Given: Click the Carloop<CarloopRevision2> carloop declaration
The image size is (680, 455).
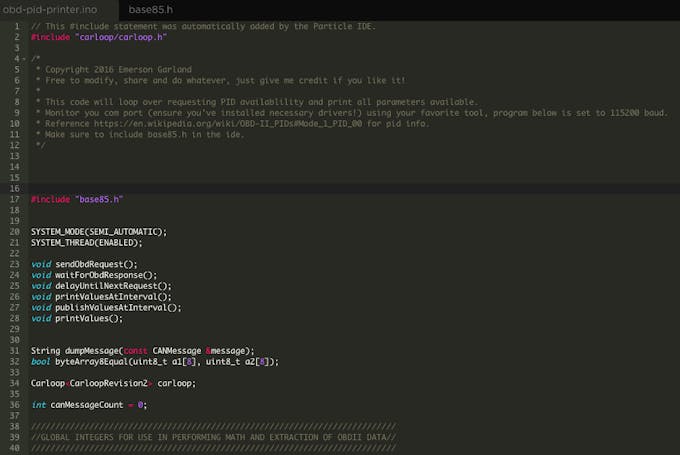Looking at the screenshot, I should 113,383.
